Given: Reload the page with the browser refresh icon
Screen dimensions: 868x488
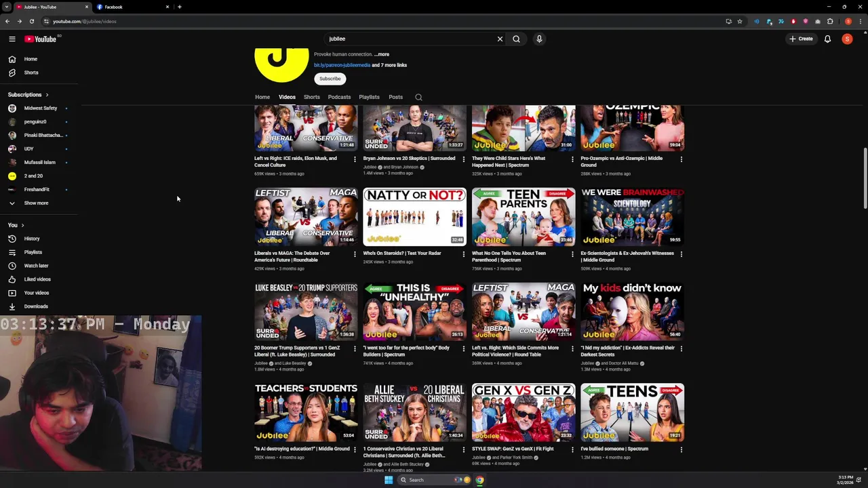Looking at the screenshot, I should pos(31,21).
